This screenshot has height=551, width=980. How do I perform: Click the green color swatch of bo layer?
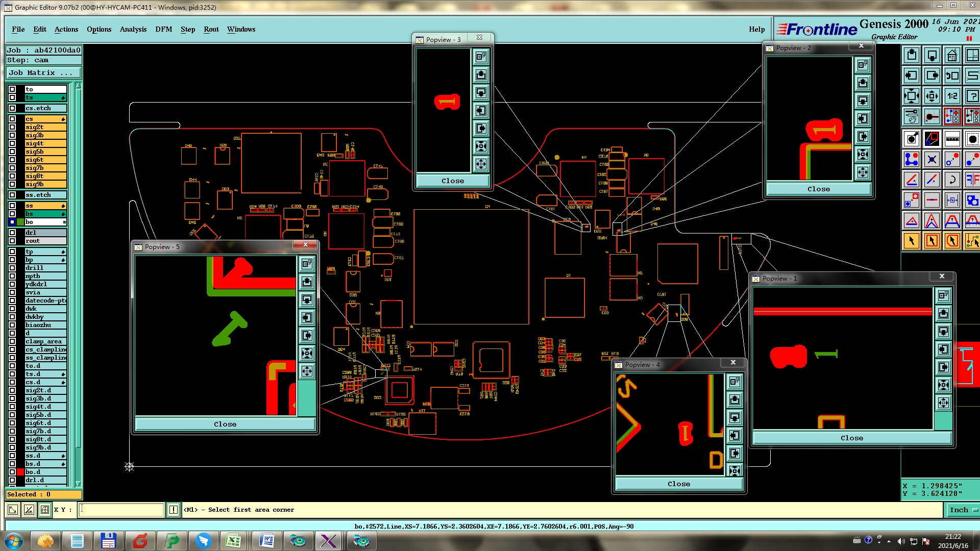(20, 222)
